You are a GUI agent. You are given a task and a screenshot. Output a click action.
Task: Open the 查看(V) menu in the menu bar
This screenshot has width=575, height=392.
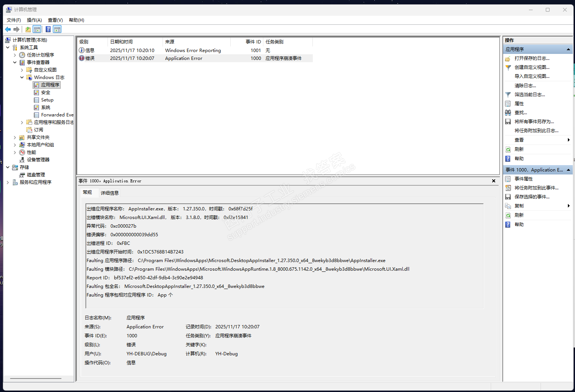click(55, 20)
